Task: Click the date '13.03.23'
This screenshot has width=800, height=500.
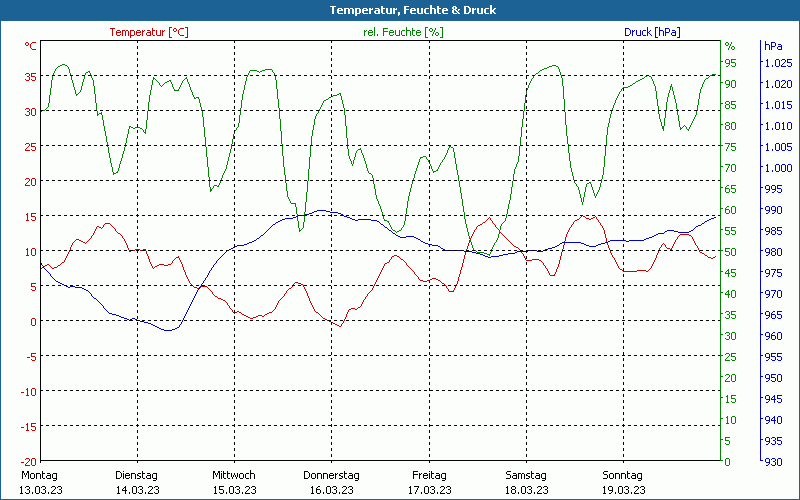Action: (x=41, y=490)
